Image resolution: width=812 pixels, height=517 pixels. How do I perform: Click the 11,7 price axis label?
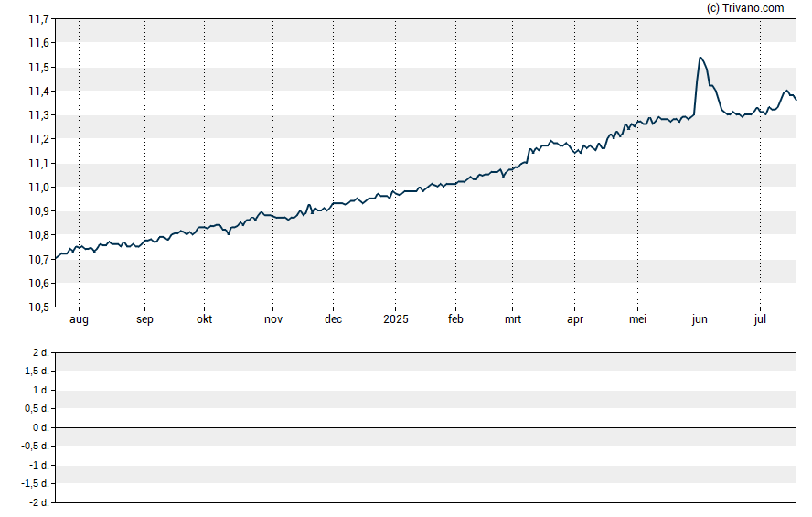coord(38,19)
